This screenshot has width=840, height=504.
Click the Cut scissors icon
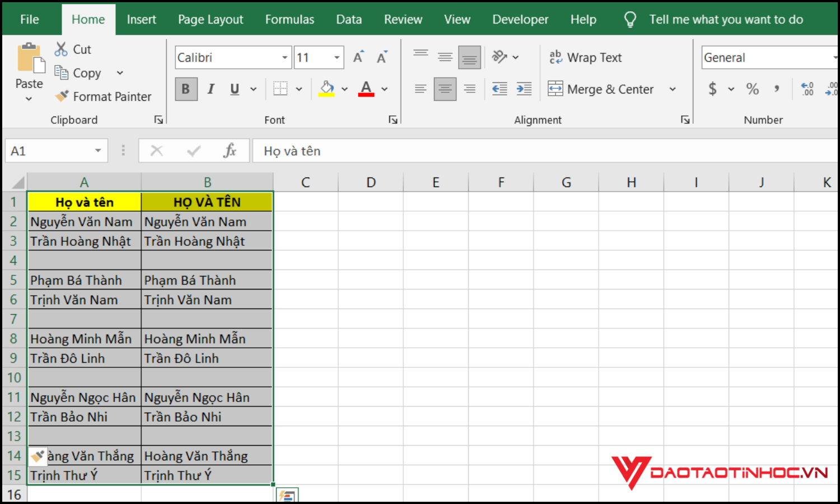point(61,49)
